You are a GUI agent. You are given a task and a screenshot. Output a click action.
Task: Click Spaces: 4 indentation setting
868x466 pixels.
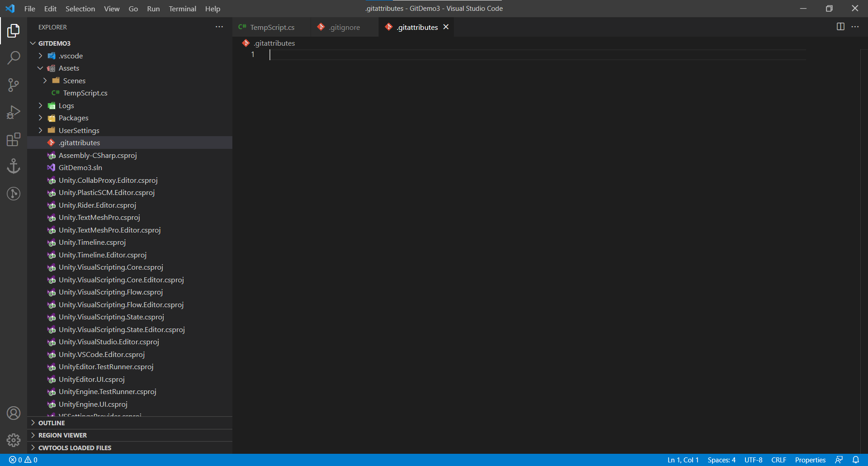pos(722,460)
